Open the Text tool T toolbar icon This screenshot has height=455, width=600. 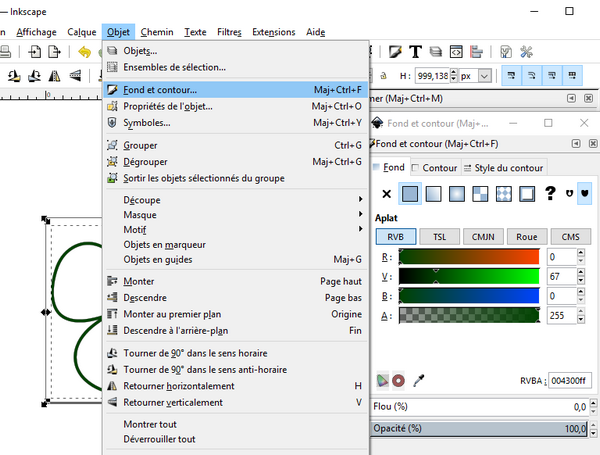(x=415, y=52)
